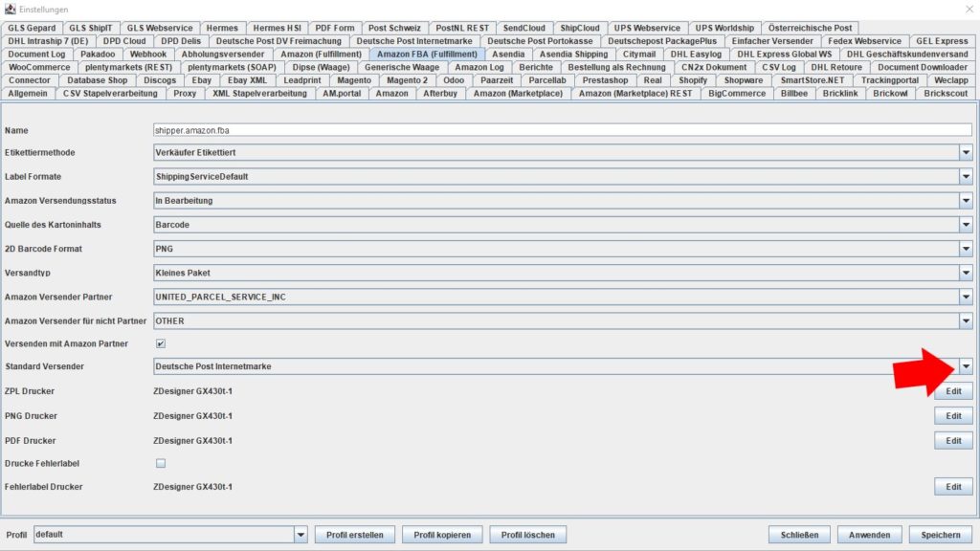Image resolution: width=980 pixels, height=551 pixels.
Task: Switch to the Magento 2 tab
Action: point(407,80)
